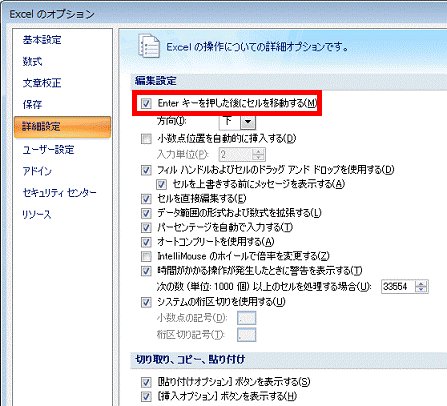Viewport: 447px width, 406px height.
Task: Go to the 保存 category
Action: (x=32, y=104)
